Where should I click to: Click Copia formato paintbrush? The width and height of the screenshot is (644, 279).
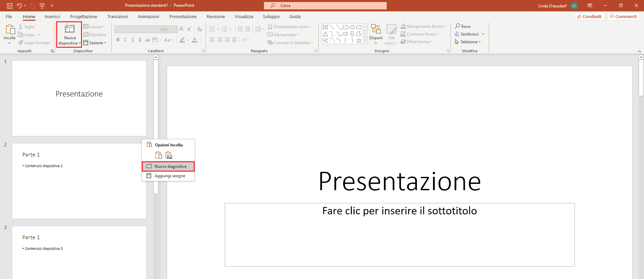[x=34, y=43]
